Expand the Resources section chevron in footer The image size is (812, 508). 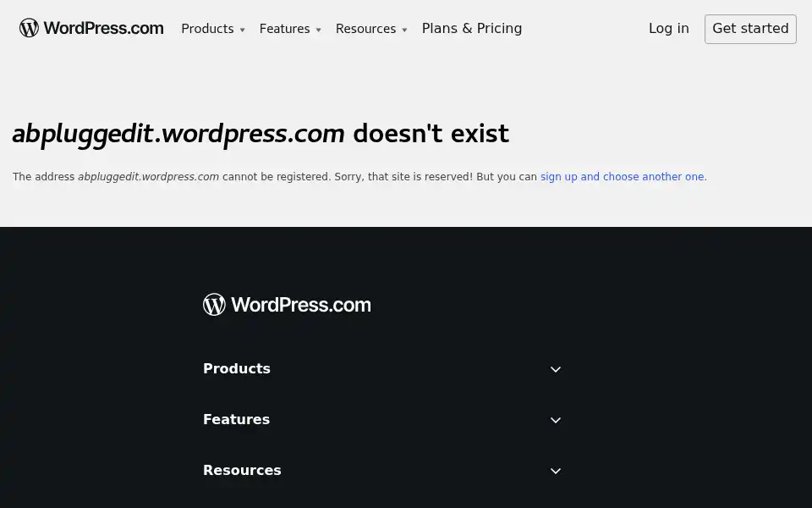[555, 472]
